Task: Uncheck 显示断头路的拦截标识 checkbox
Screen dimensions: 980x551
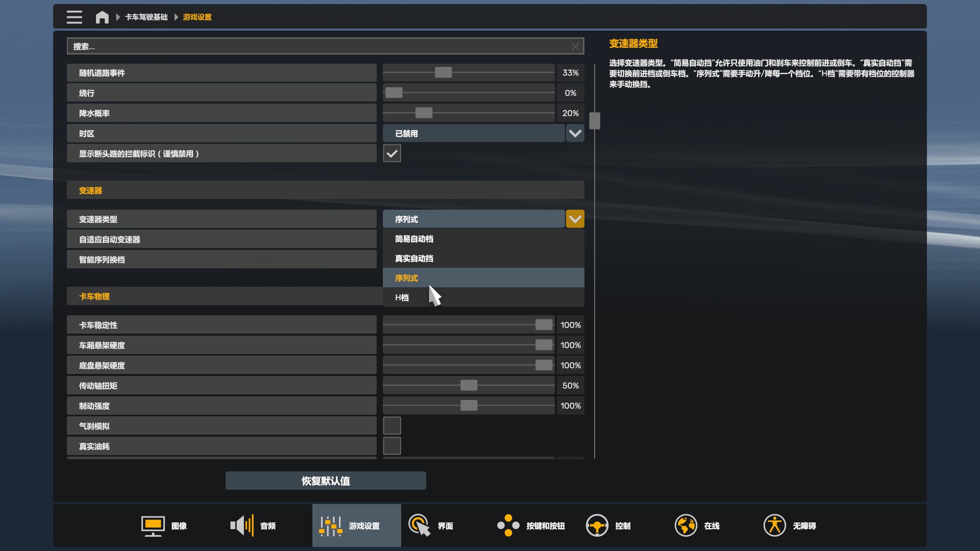Action: click(392, 154)
